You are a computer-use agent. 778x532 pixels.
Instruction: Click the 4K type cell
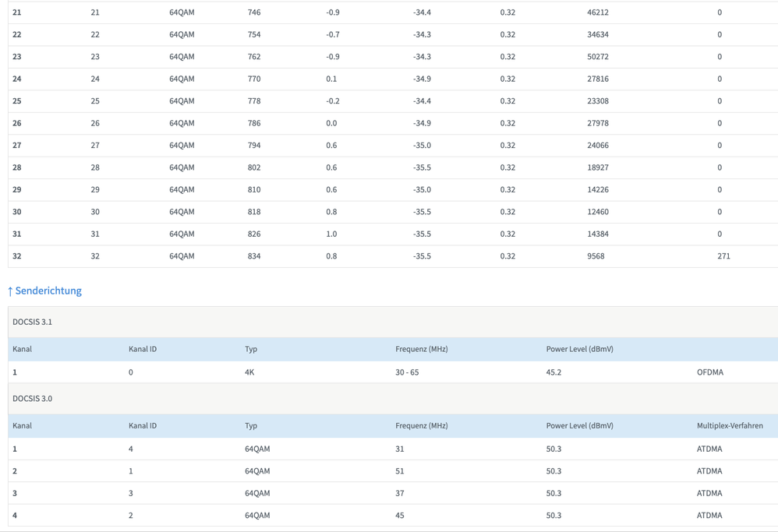coord(249,372)
